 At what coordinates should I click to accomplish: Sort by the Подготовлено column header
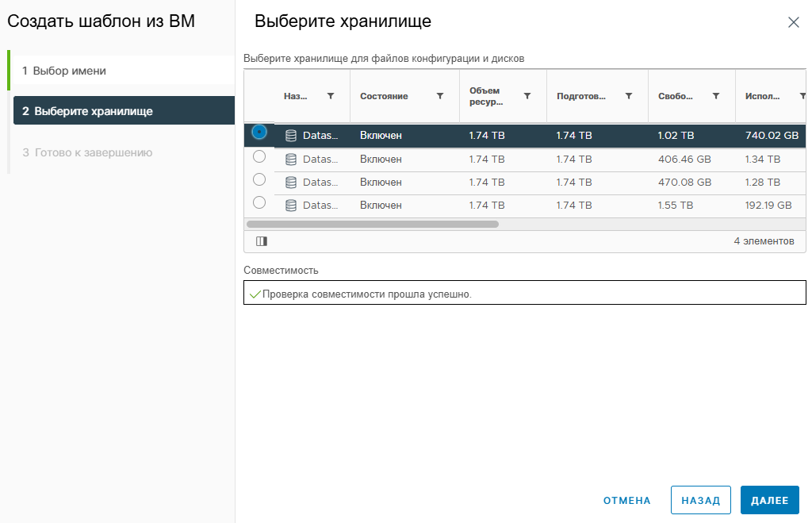581,96
